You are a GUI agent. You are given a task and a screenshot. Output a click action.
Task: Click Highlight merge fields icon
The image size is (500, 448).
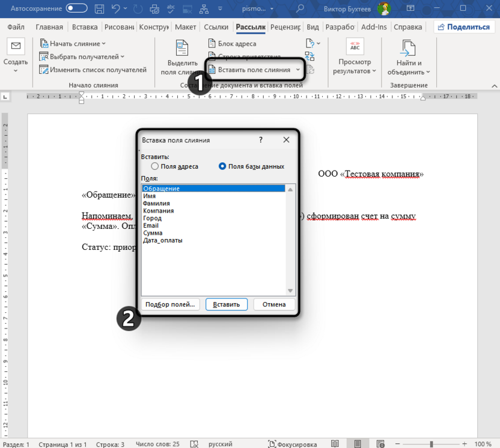click(x=182, y=48)
